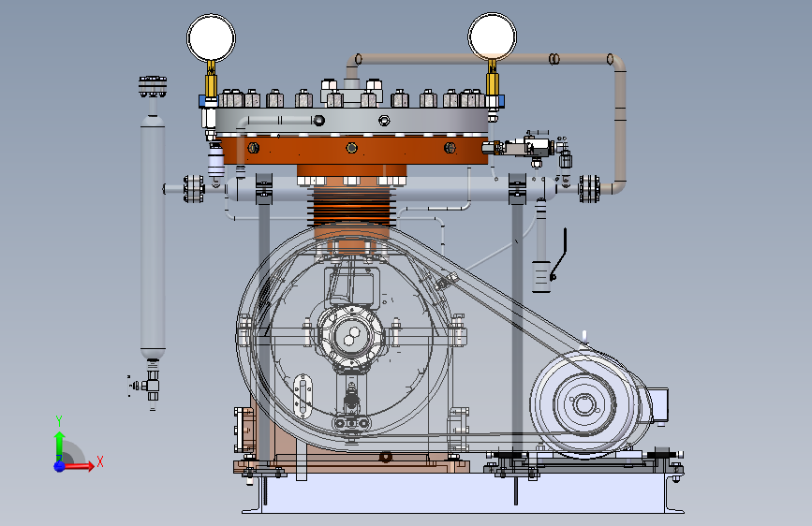Pick the right pipe flange near elbow
The height and width of the screenshot is (526, 812).
pos(589,188)
